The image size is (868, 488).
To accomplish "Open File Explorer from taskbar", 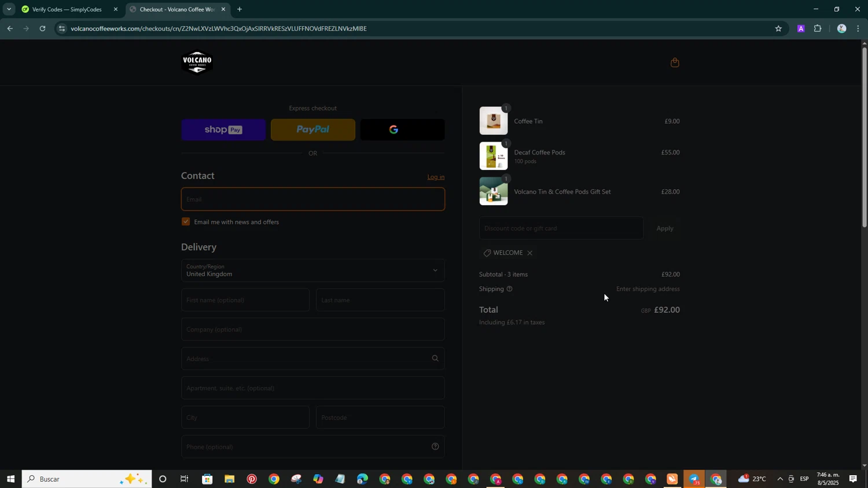I will pyautogui.click(x=230, y=479).
